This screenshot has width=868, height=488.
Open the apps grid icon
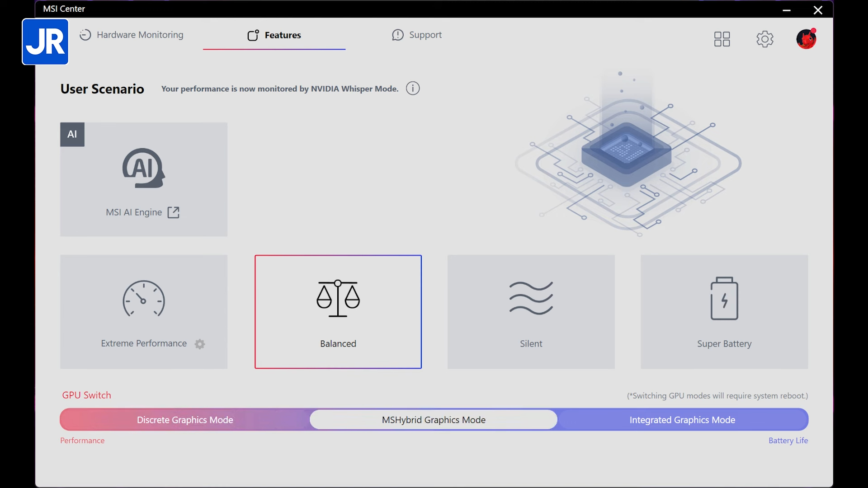[x=722, y=39]
